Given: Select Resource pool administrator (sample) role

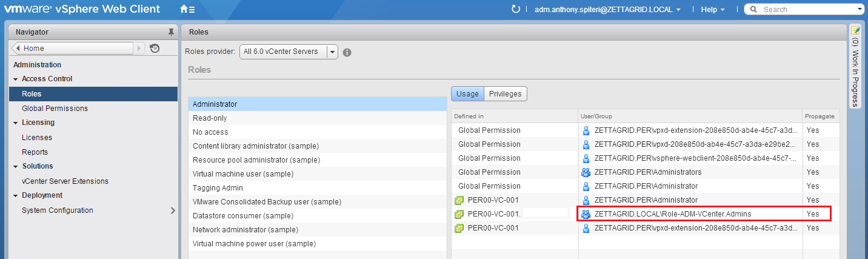Looking at the screenshot, I should click(318, 160).
